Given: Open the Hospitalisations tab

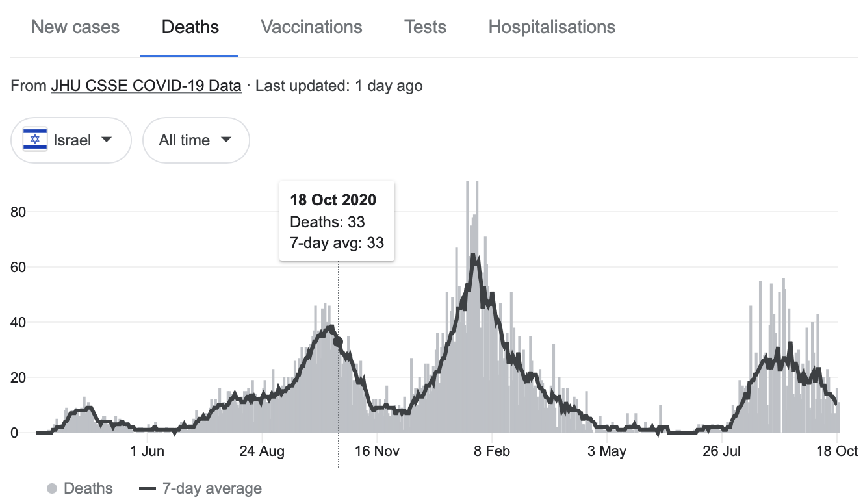Looking at the screenshot, I should pyautogui.click(x=552, y=27).
